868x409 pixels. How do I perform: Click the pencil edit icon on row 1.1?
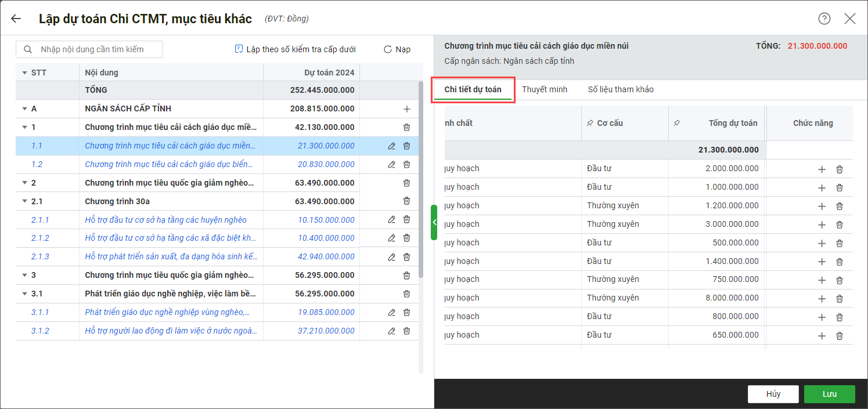click(x=391, y=146)
